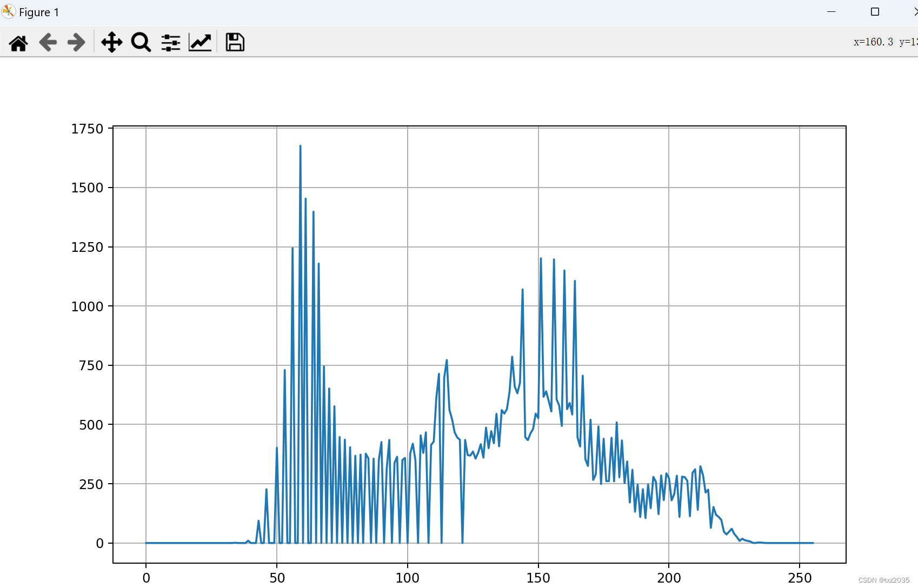This screenshot has width=918, height=588.
Task: Maximize the Figure 1 window
Action: click(875, 12)
